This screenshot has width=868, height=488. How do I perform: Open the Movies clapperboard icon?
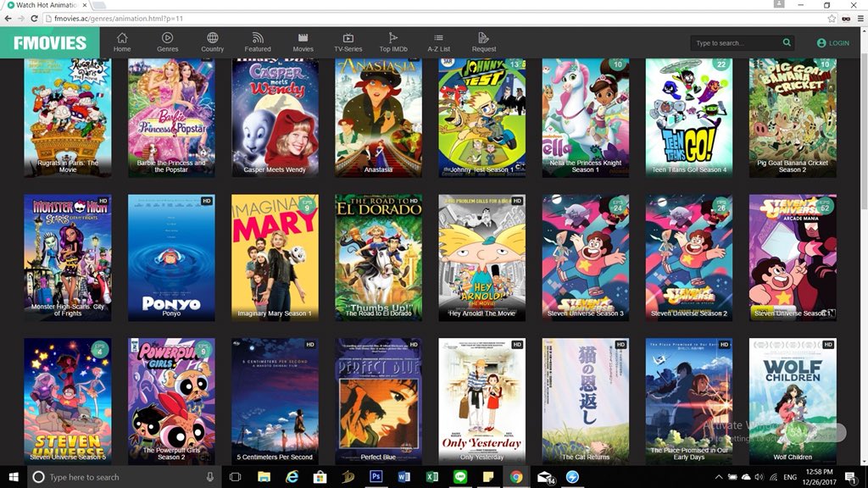(x=303, y=37)
